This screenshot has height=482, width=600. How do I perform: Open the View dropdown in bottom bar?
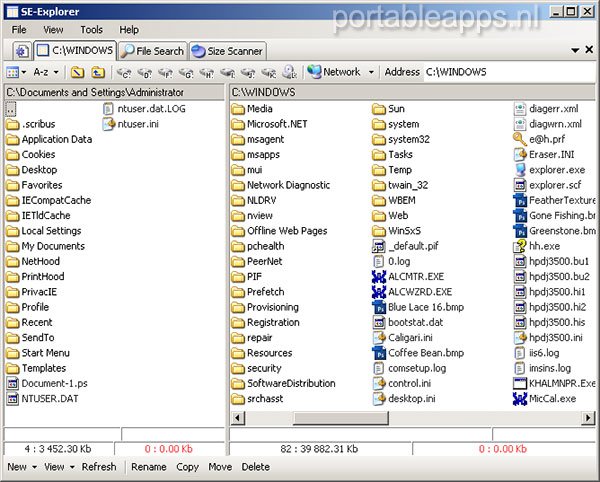click(x=59, y=467)
